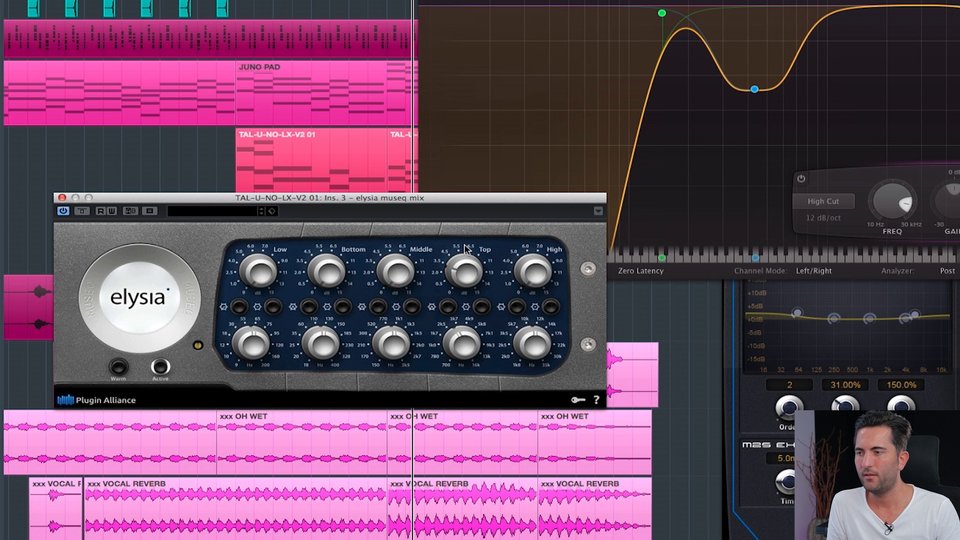This screenshot has width=960, height=540.
Task: Open license settings with the key icon
Action: pos(578,400)
